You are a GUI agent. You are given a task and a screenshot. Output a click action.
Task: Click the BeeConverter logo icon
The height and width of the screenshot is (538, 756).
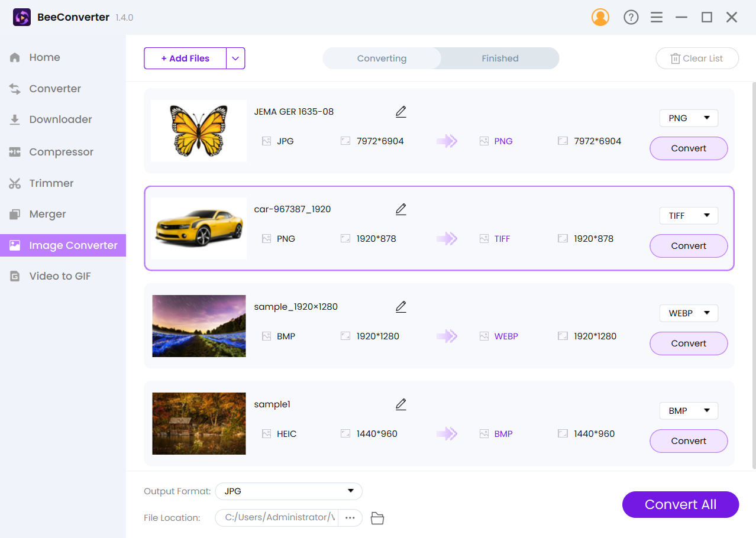coord(22,18)
